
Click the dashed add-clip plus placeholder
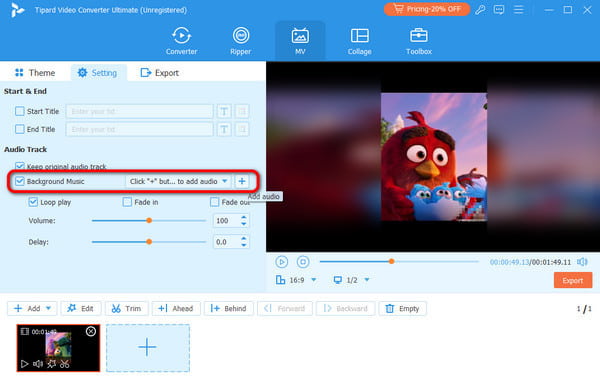[148, 348]
